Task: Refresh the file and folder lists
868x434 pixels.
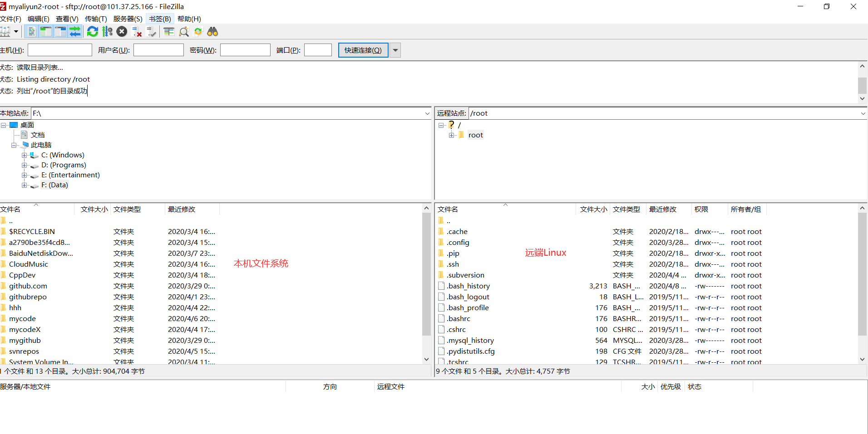Action: 93,31
